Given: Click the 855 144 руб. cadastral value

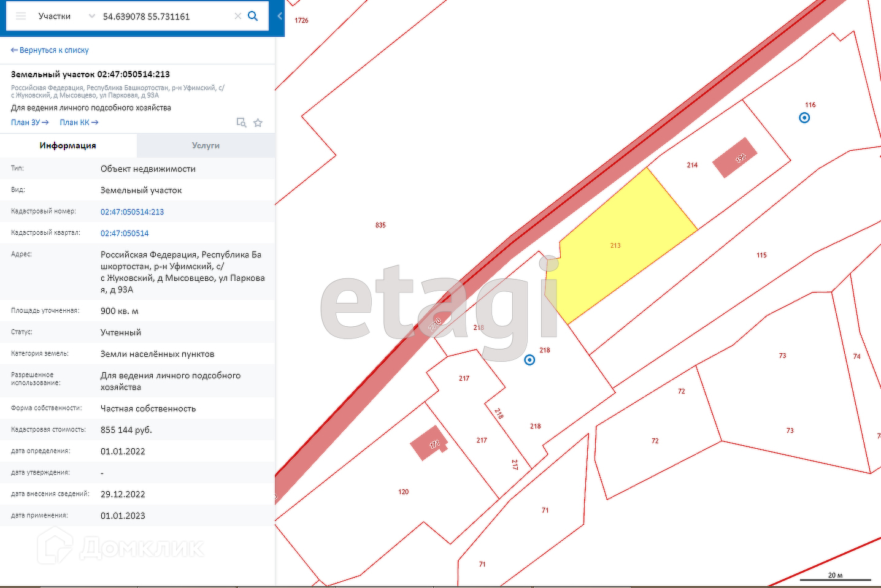Looking at the screenshot, I should tap(126, 430).
